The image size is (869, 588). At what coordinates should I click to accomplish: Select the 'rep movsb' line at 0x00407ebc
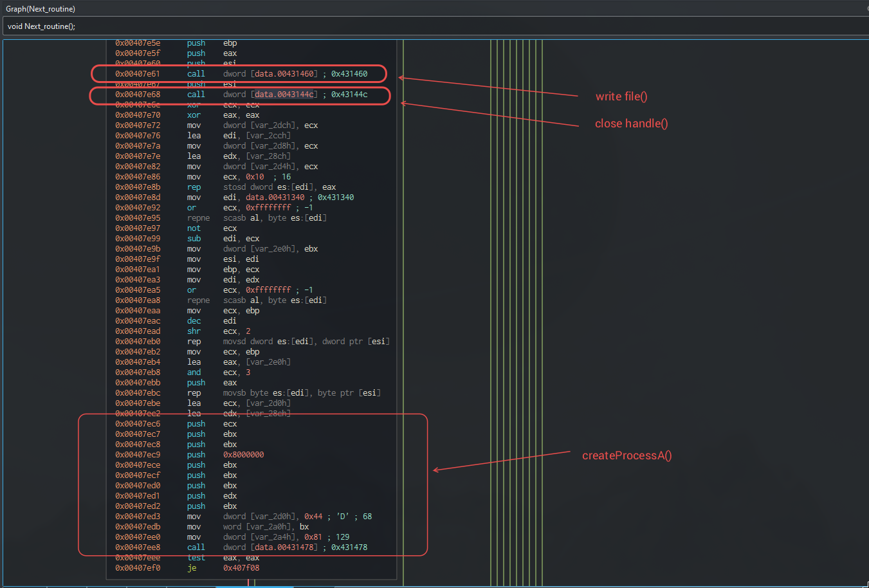click(248, 393)
